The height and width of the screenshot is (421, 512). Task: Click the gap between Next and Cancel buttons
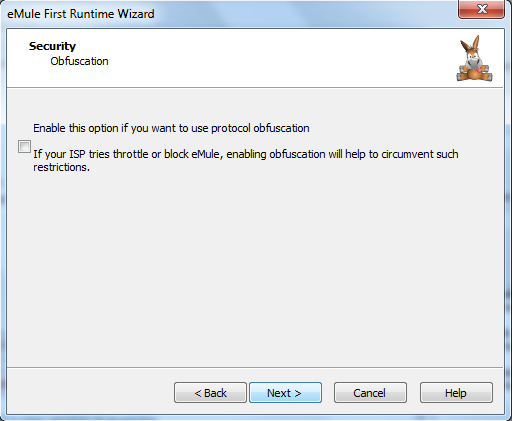[328, 393]
